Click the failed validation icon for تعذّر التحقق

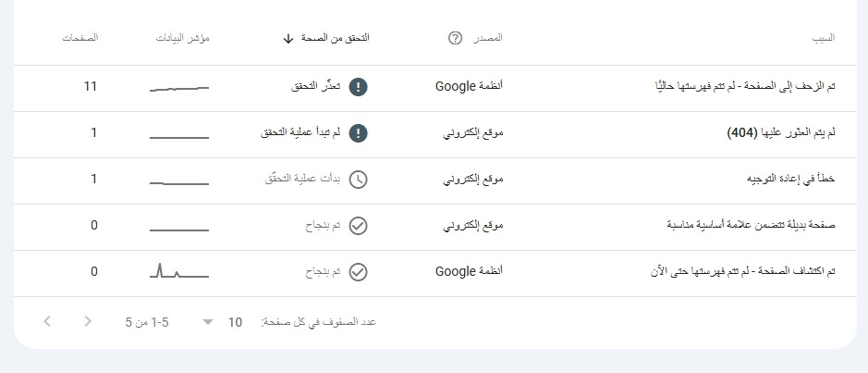click(360, 87)
